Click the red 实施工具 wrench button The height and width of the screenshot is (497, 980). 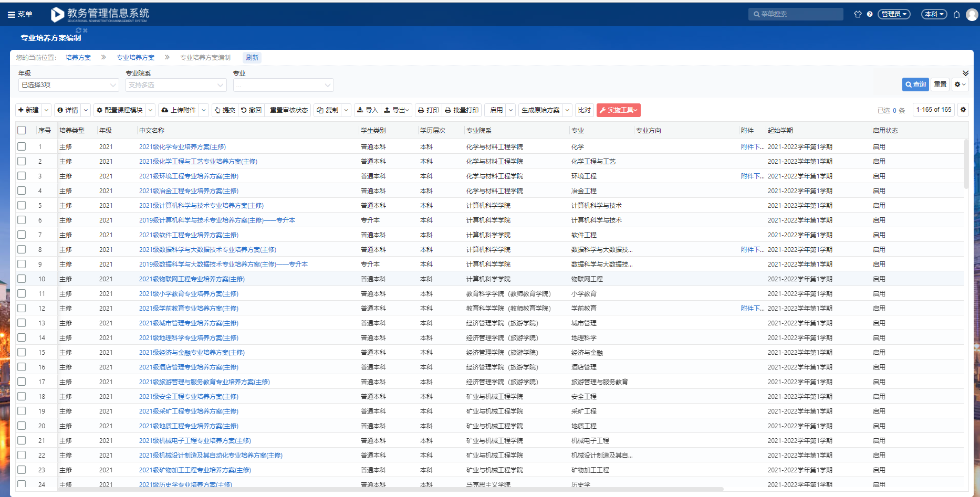click(x=618, y=110)
